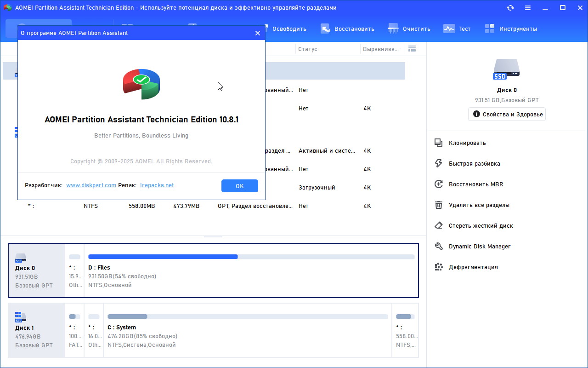This screenshot has height=368, width=588.
Task: Open the www.diskpart.com developer link
Action: pyautogui.click(x=91, y=185)
